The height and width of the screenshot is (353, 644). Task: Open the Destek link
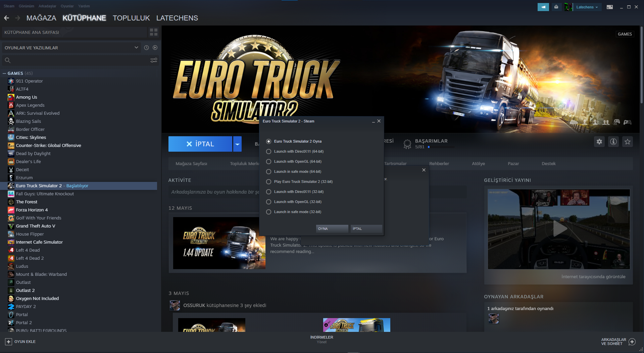point(549,164)
